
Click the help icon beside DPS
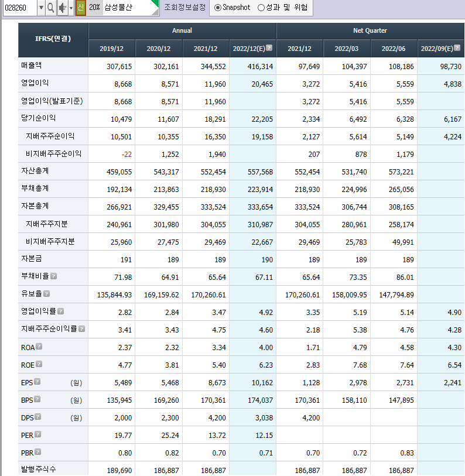(x=37, y=417)
